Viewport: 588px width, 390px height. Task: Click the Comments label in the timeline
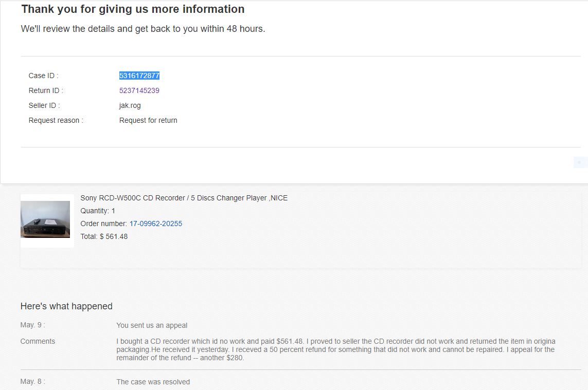[x=37, y=341]
